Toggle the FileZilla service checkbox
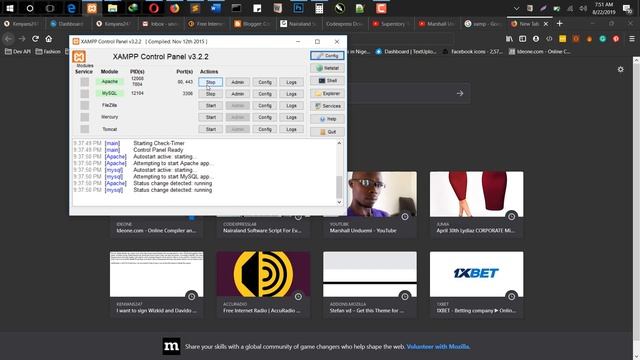 84,105
